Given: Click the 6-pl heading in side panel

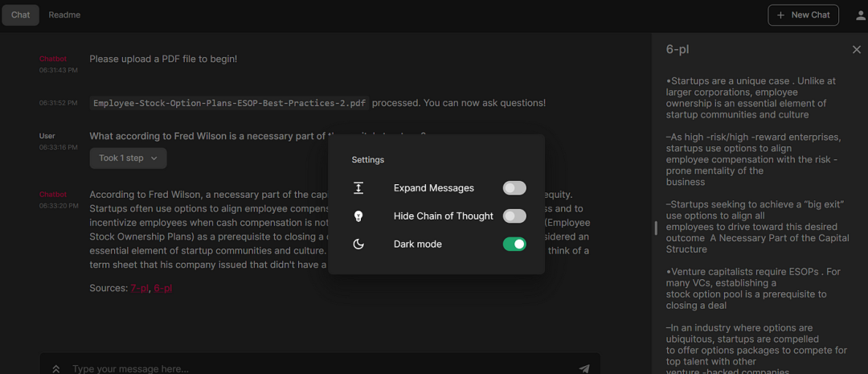Looking at the screenshot, I should pyautogui.click(x=678, y=50).
